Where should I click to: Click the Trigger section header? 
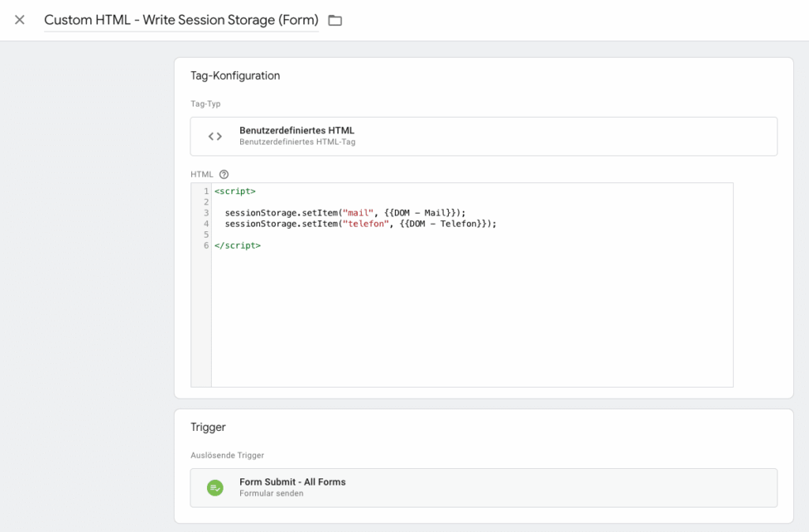tap(209, 427)
